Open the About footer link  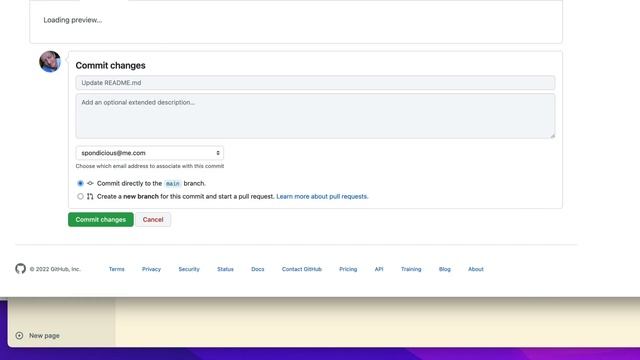click(x=476, y=269)
